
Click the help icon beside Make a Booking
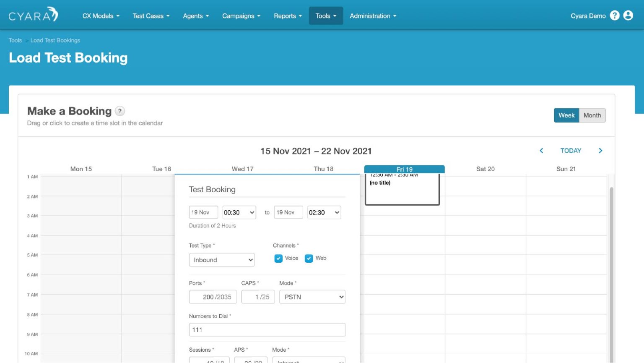tap(120, 111)
